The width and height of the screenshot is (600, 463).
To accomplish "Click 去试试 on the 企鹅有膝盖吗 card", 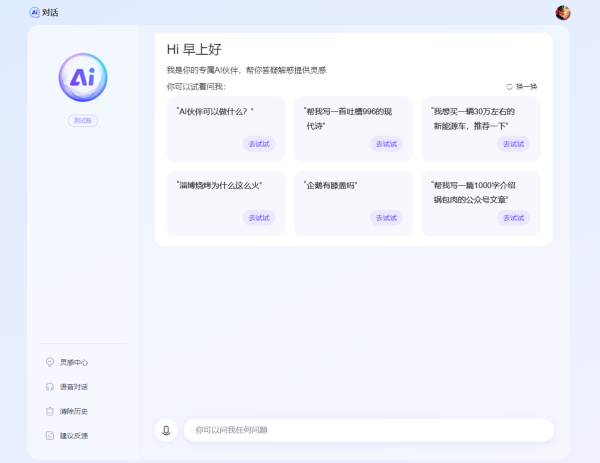I will 386,217.
